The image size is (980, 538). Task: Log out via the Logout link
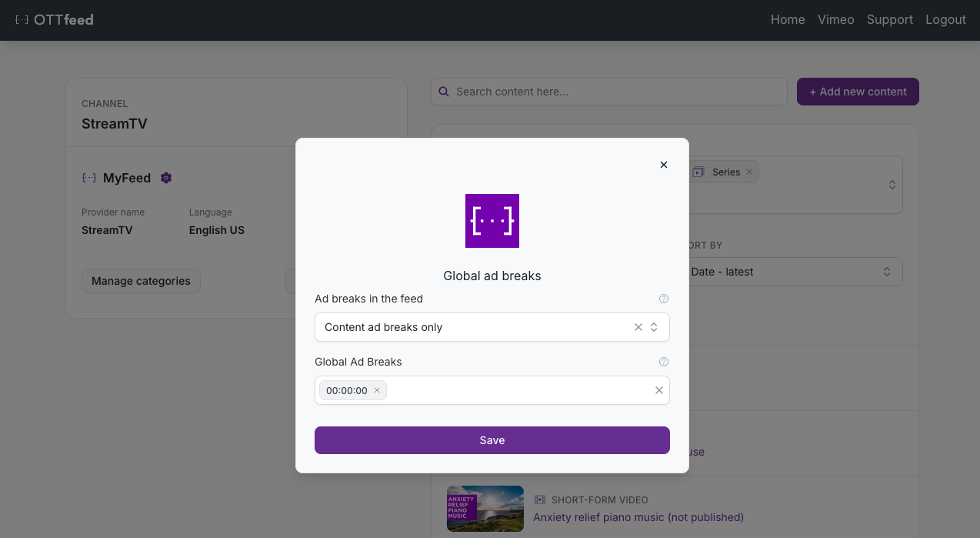pos(946,20)
